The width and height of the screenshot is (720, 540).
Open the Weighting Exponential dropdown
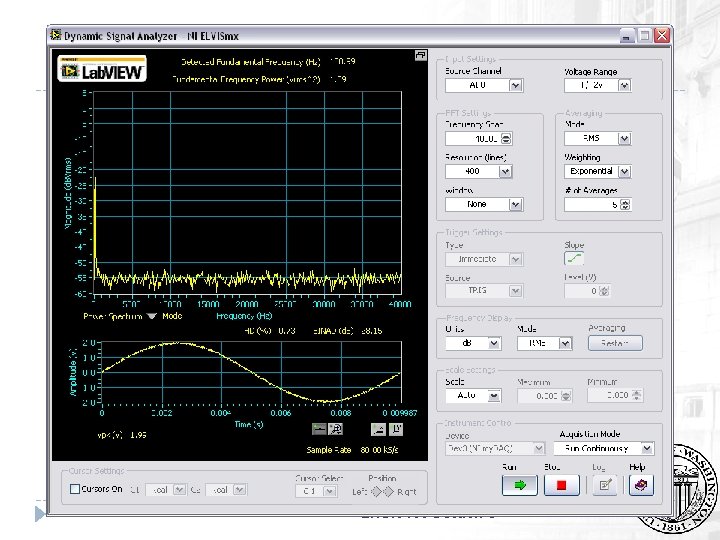[625, 171]
